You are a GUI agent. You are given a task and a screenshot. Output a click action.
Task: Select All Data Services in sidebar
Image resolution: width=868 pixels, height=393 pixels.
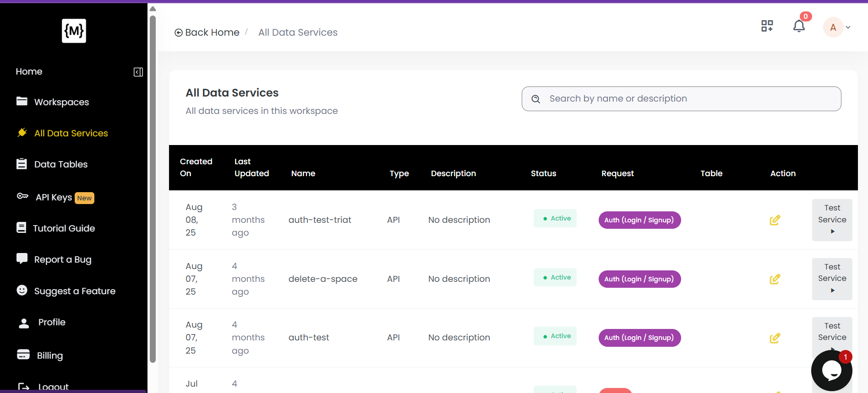coord(71,133)
